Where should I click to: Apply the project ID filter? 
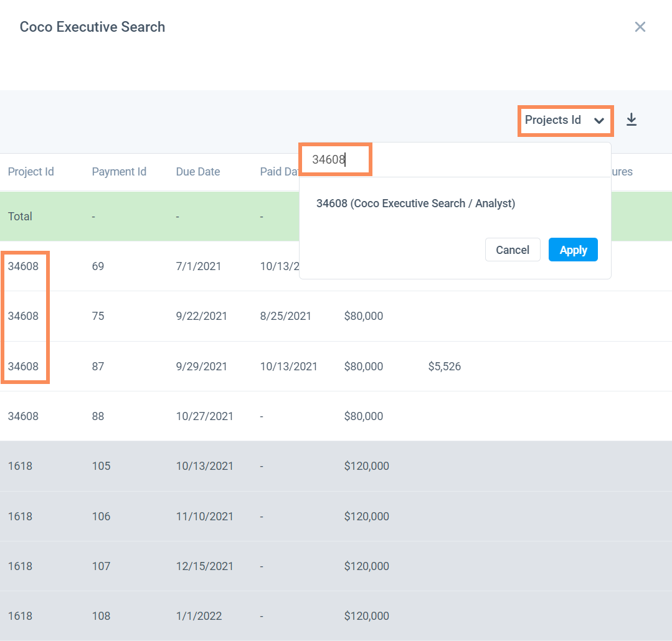[x=573, y=250]
